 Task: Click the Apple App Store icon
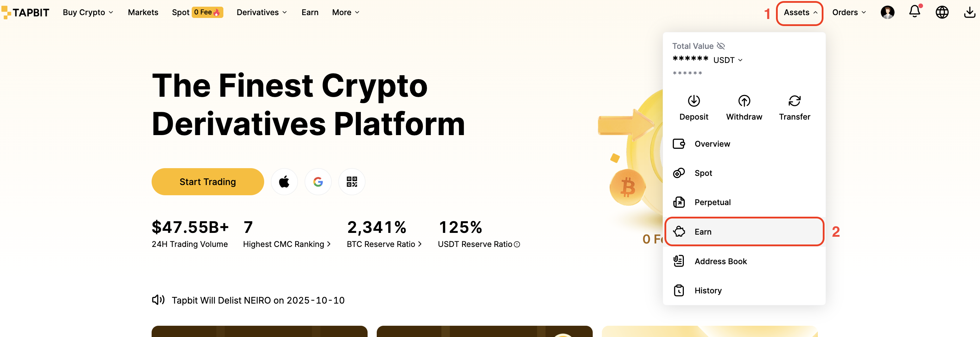coord(284,182)
